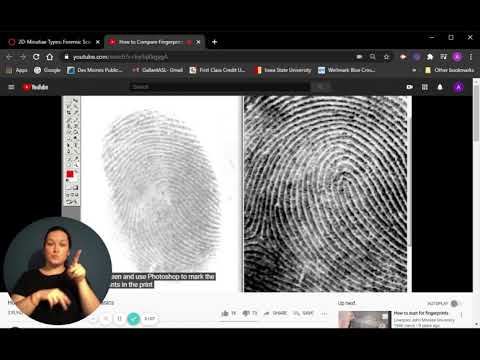The image size is (480, 360).
Task: Open the YouTube apps grid
Action: pos(425,87)
